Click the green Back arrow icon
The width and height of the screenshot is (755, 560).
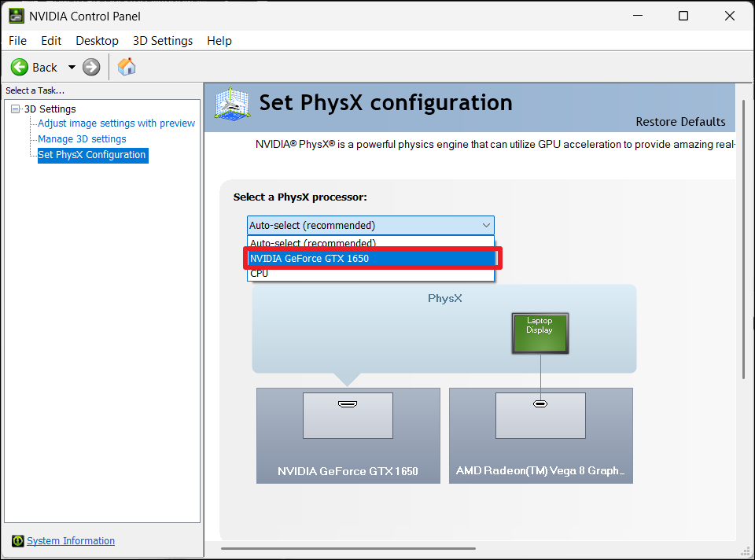(20, 68)
